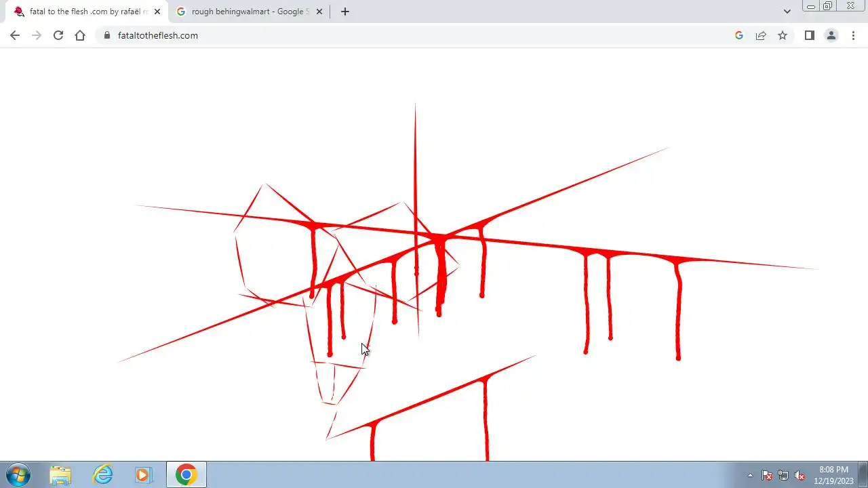868x488 pixels.
Task: Expand the tab search dropdown
Action: (787, 12)
